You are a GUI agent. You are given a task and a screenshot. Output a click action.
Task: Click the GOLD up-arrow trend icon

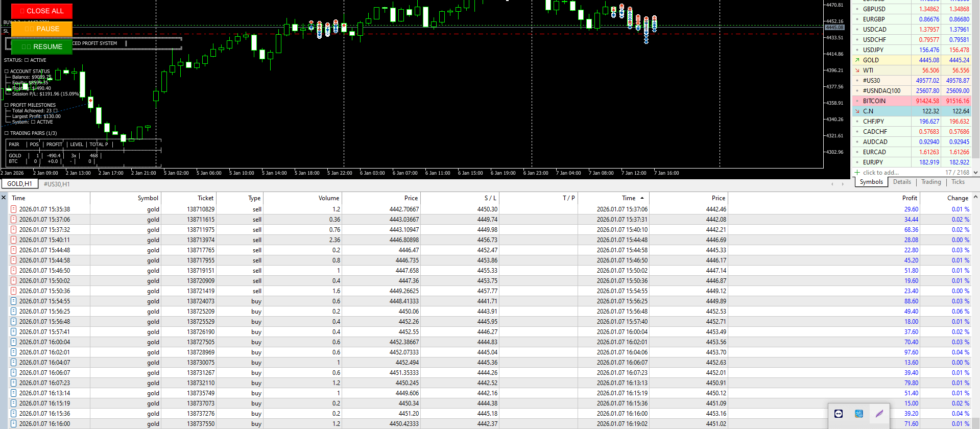(857, 60)
